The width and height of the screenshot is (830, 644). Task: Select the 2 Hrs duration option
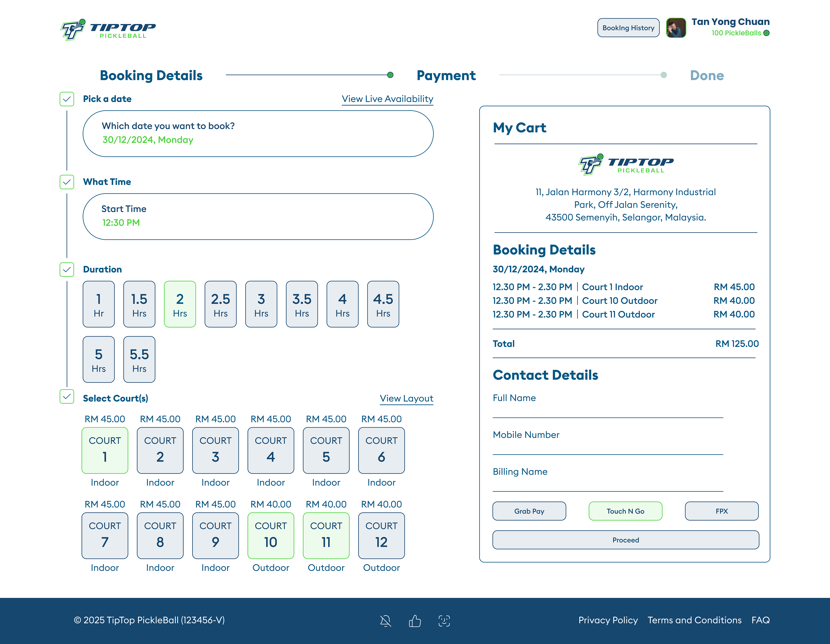[180, 304]
